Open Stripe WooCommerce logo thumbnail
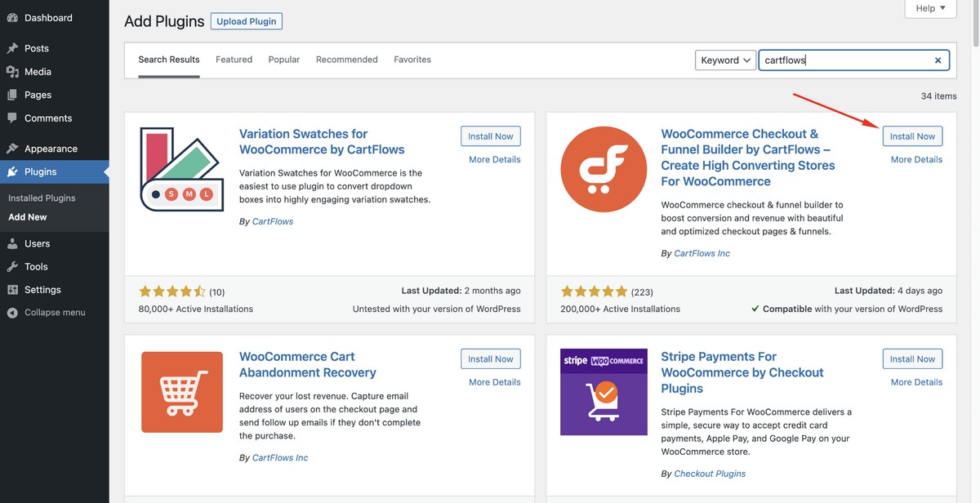 (x=604, y=392)
